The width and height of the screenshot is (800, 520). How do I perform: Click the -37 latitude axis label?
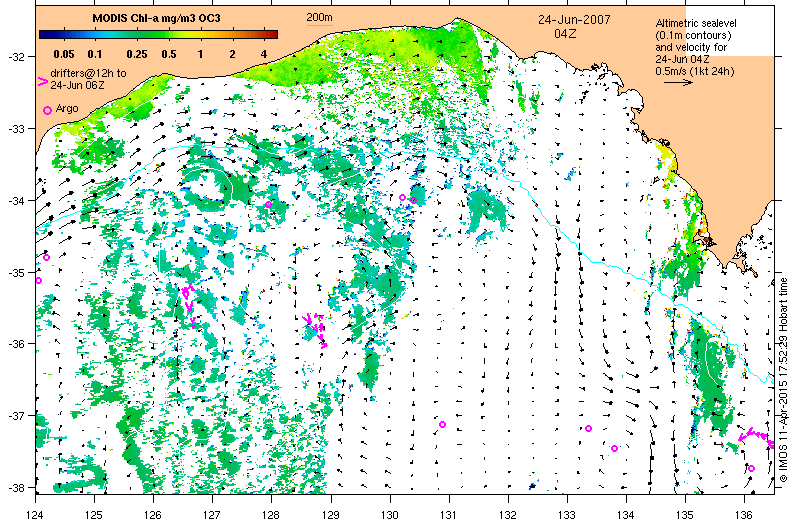16,416
